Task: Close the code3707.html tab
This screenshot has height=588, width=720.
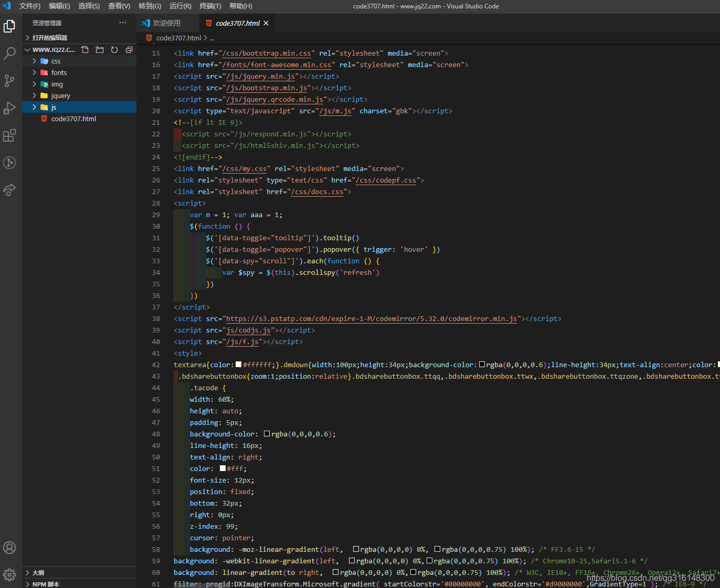Action: point(266,23)
